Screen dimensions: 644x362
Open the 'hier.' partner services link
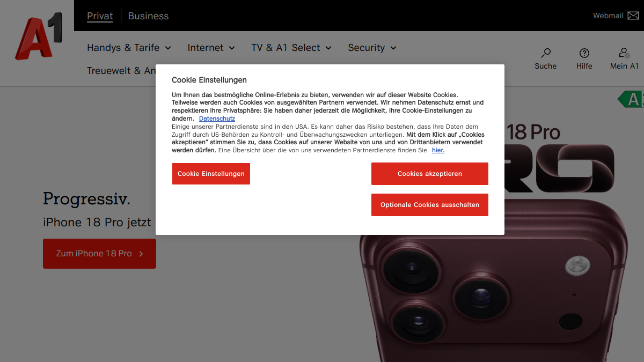coord(438,150)
